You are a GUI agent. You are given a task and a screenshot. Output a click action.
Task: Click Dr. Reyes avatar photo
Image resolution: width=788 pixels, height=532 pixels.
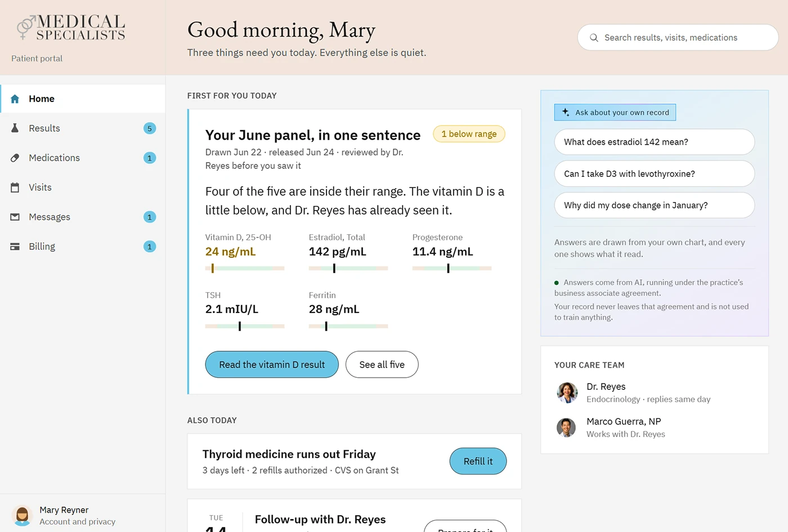pyautogui.click(x=567, y=392)
